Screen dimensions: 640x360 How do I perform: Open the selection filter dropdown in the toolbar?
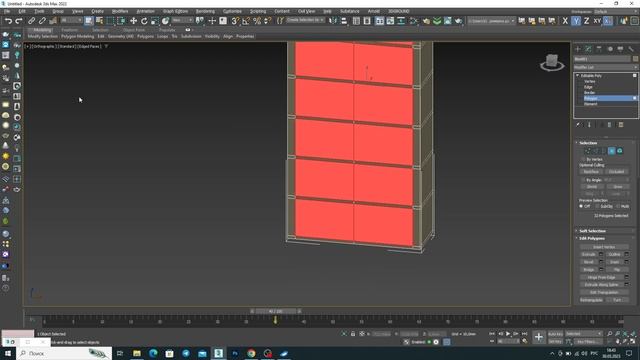[x=71, y=20]
